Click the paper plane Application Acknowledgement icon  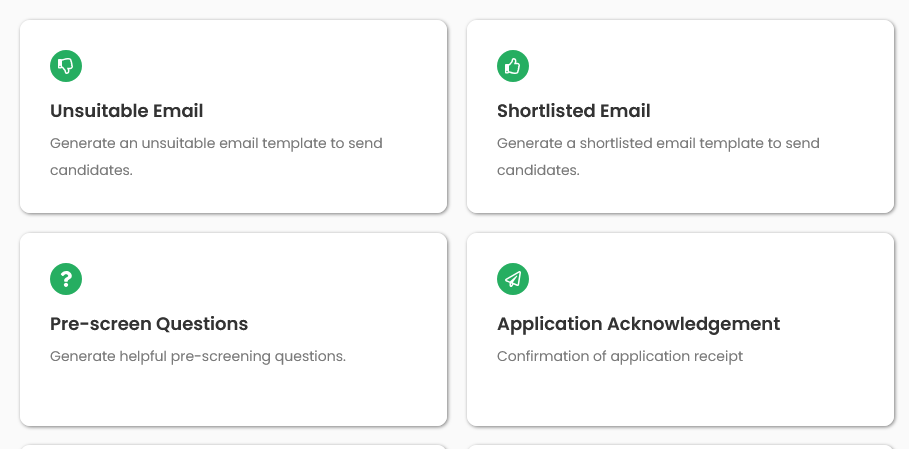tap(513, 280)
